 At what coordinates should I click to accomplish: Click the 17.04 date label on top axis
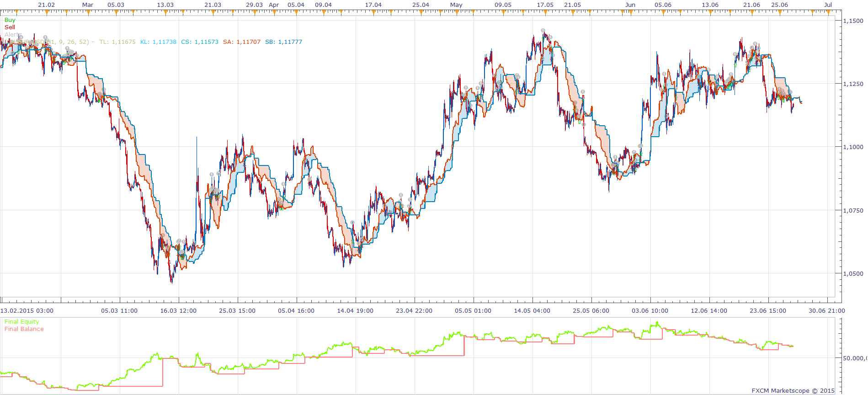(x=373, y=5)
